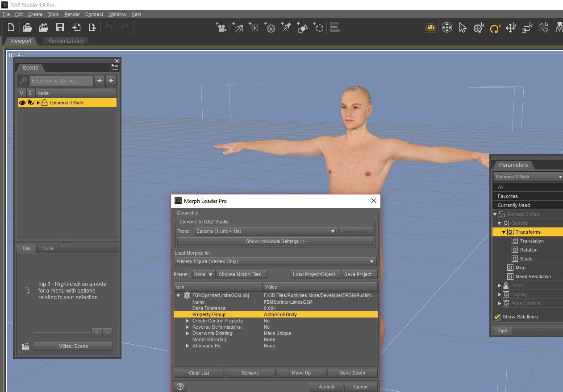Screen dimensions: 563x392
Task: Click the flashlight new spotlight icon
Action: 286,28
